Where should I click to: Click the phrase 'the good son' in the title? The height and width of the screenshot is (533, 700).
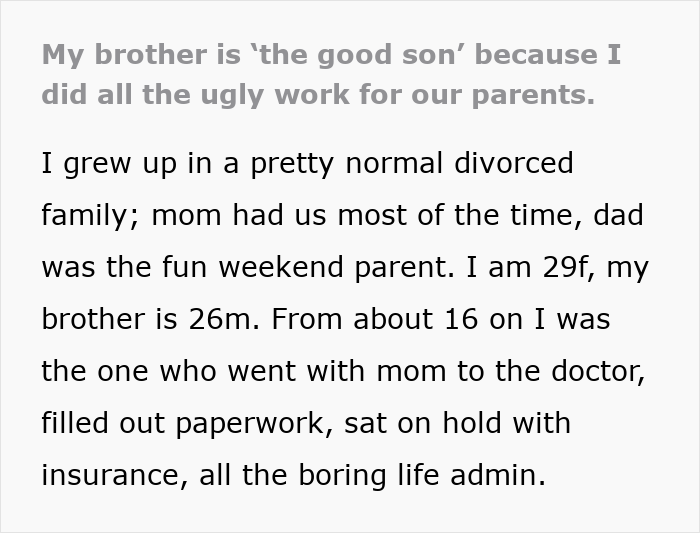coord(320,55)
